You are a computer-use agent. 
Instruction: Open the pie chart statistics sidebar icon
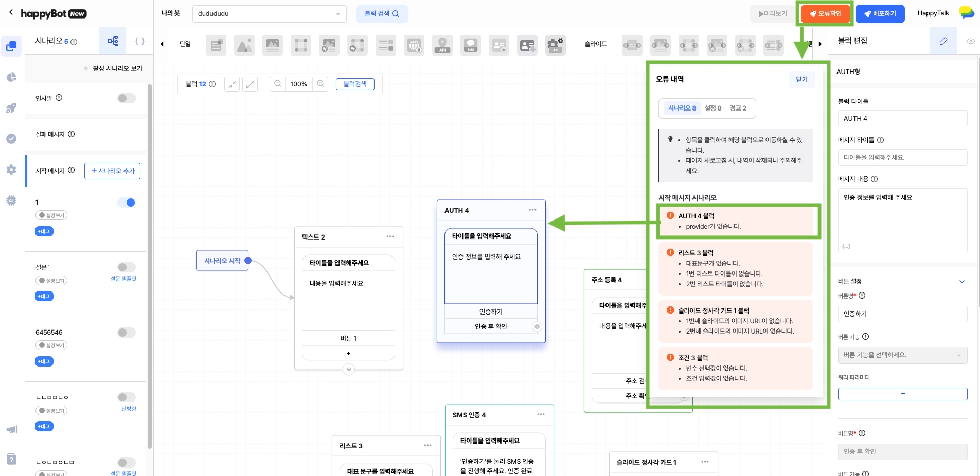(11, 77)
